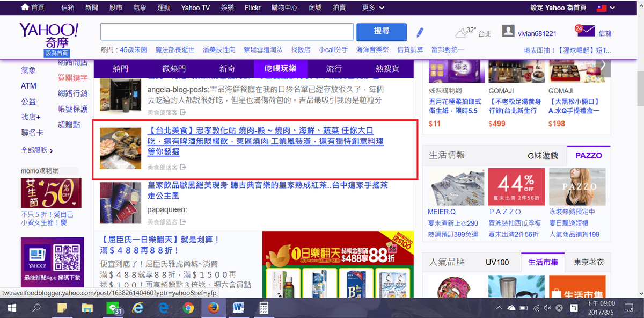
Task: Click the momo 女生節 50% banner
Action: pos(51,193)
